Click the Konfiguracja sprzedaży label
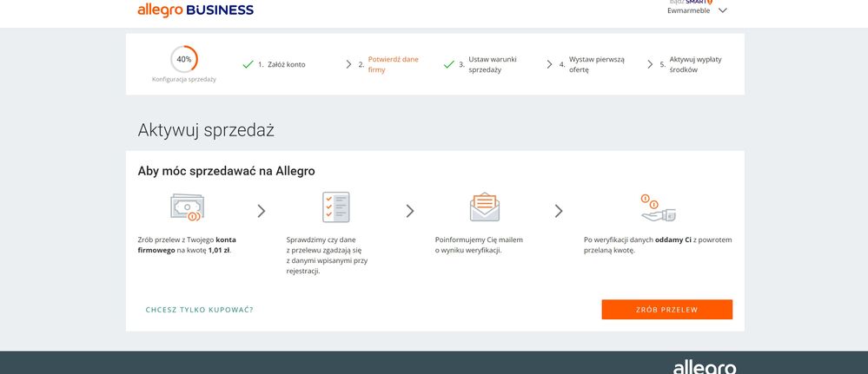 coord(184,80)
